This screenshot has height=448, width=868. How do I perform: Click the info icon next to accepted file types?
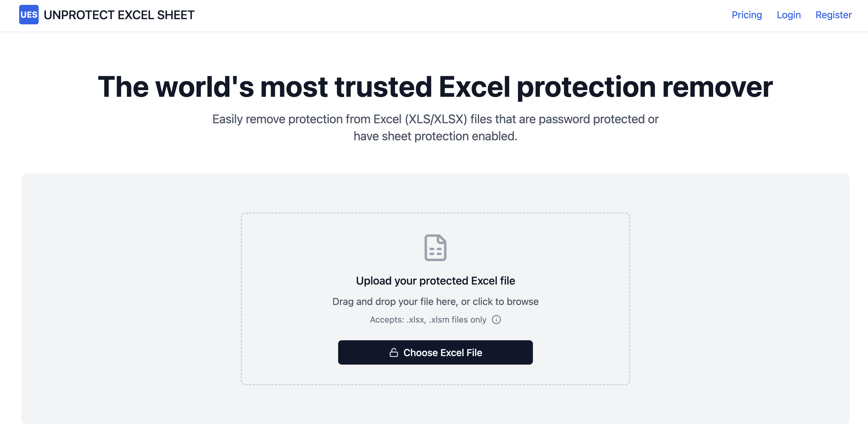click(x=496, y=319)
